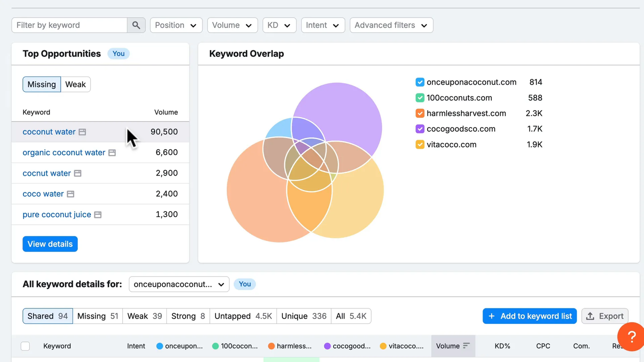Sort by the Com. column header
The width and height of the screenshot is (644, 362).
[x=581, y=346]
